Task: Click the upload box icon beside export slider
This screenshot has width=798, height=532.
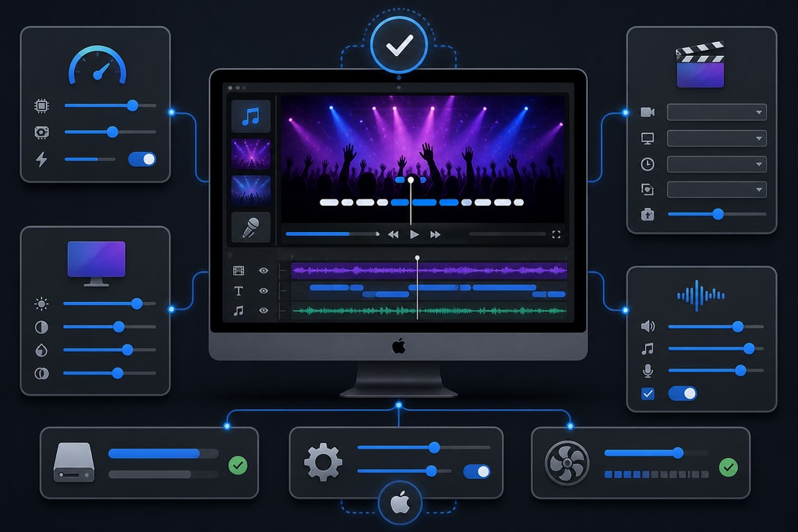Action: 648,214
